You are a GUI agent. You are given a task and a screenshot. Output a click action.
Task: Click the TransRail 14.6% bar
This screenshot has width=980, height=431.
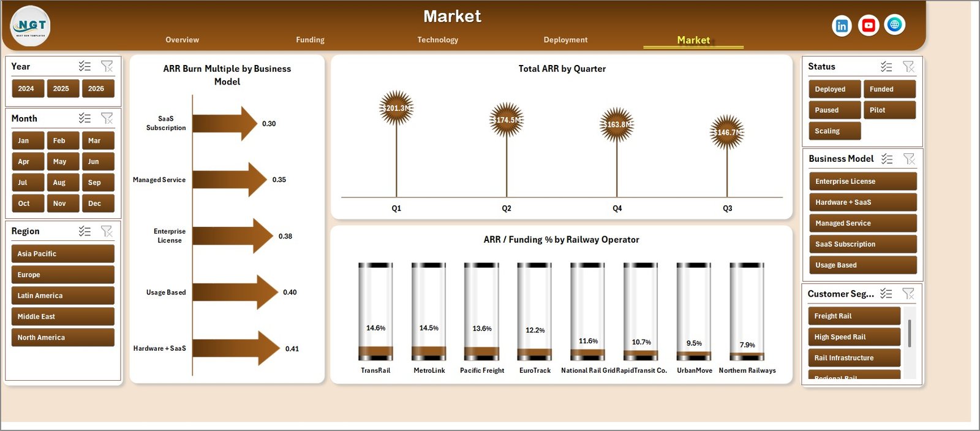[375, 311]
